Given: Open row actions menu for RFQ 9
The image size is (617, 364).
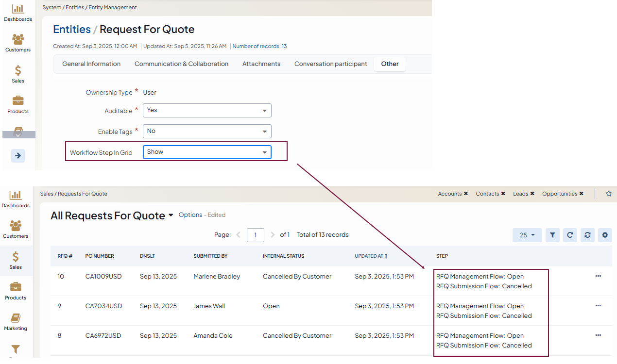Looking at the screenshot, I should tap(598, 306).
